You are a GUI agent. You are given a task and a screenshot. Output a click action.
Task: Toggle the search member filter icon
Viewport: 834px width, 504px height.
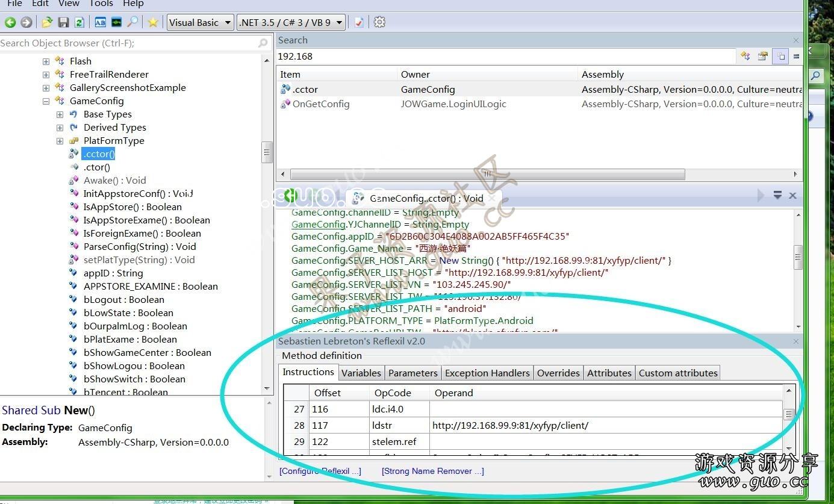(745, 56)
